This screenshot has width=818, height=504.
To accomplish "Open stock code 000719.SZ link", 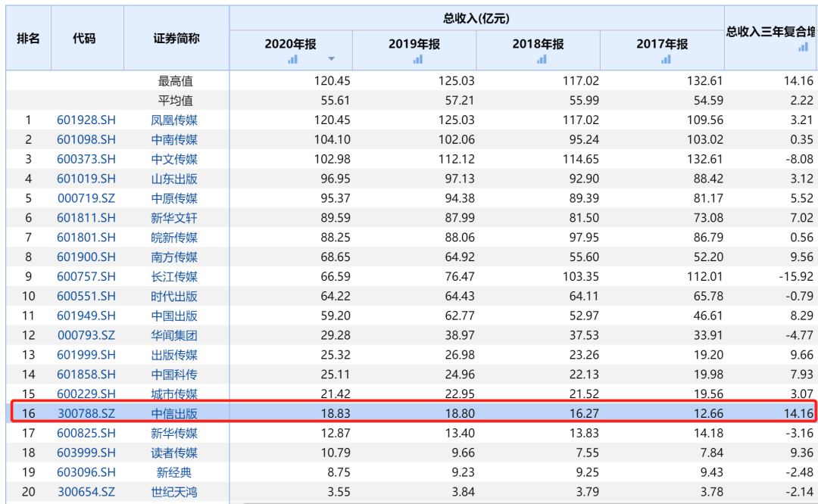I will coord(86,198).
